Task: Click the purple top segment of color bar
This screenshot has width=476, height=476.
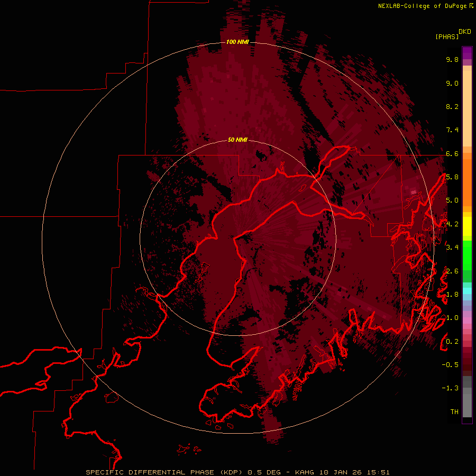Action: pyautogui.click(x=467, y=53)
